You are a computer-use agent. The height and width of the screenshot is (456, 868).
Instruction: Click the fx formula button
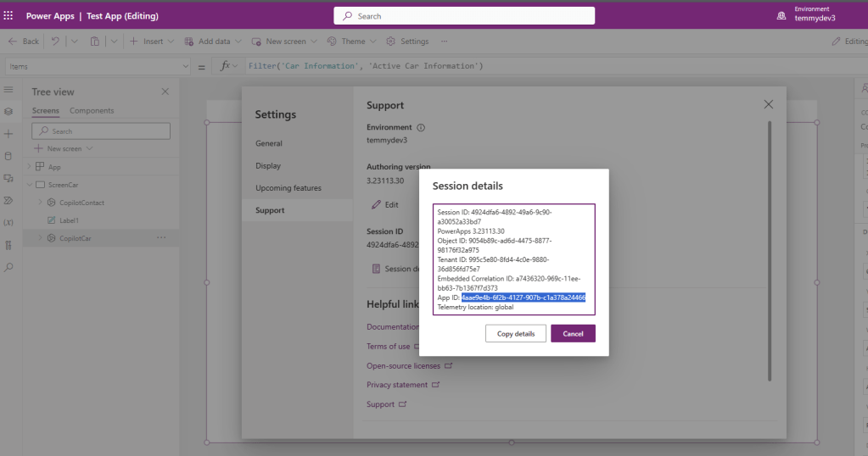tap(228, 66)
